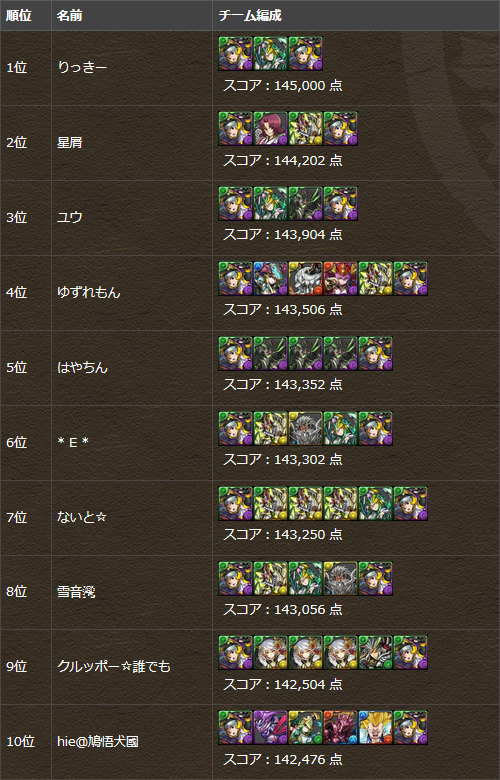500x780 pixels.
Task: Select the dark dragon icon in ユウ's team
Action: [x=305, y=204]
